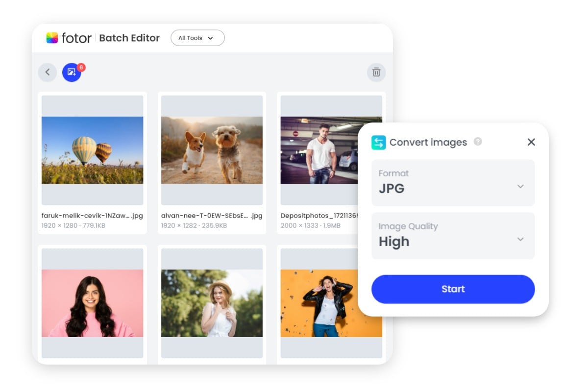The height and width of the screenshot is (392, 588).
Task: Click the Convert images swap icon
Action: point(379,143)
